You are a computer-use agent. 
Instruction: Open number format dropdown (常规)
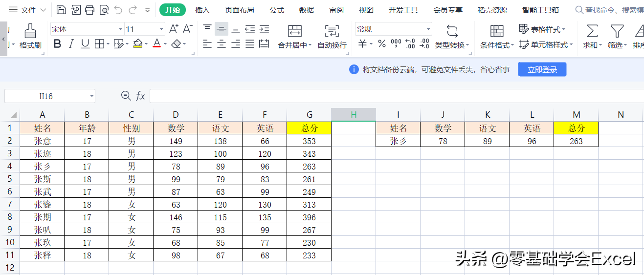click(x=428, y=29)
